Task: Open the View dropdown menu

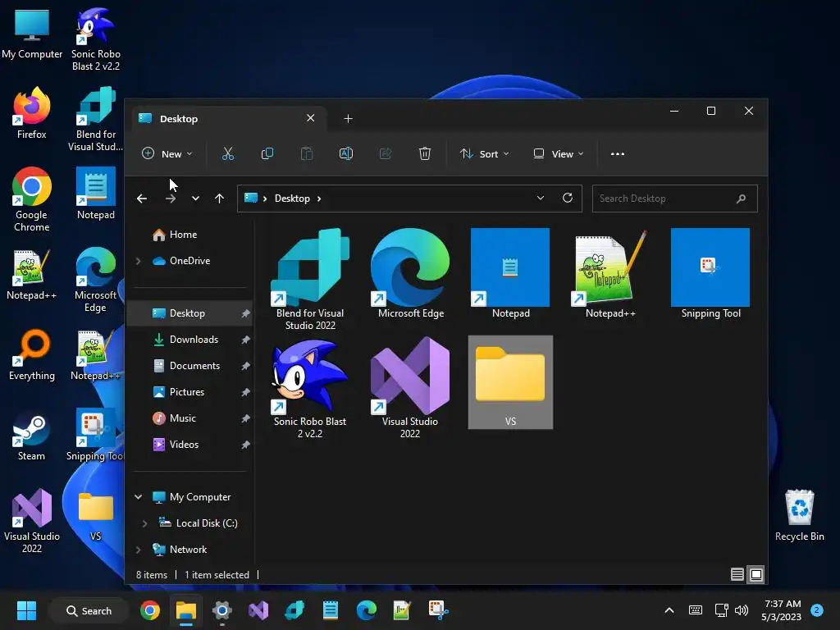Action: pyautogui.click(x=558, y=153)
